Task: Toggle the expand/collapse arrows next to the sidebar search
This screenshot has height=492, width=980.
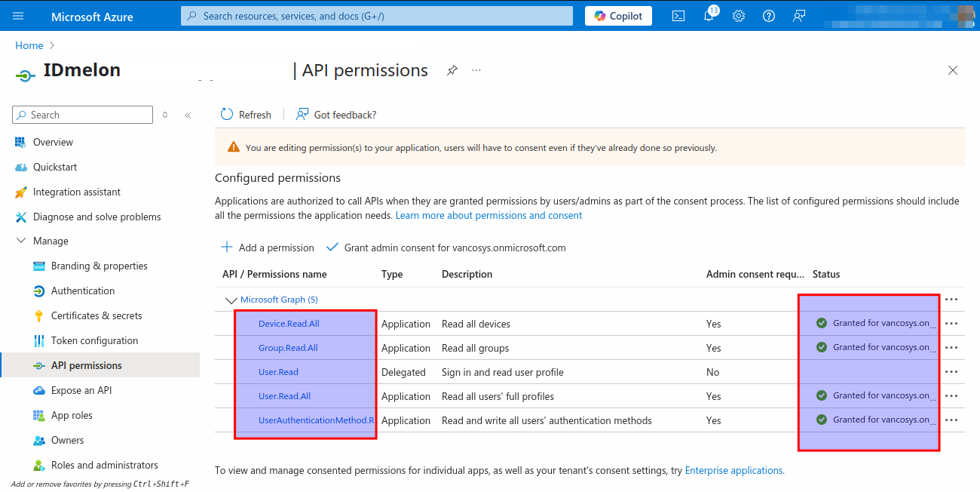Action: point(165,115)
